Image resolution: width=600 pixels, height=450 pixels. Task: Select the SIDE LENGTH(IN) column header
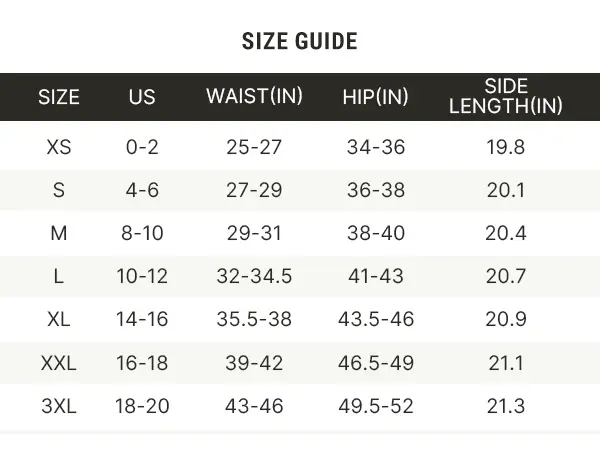coord(505,96)
